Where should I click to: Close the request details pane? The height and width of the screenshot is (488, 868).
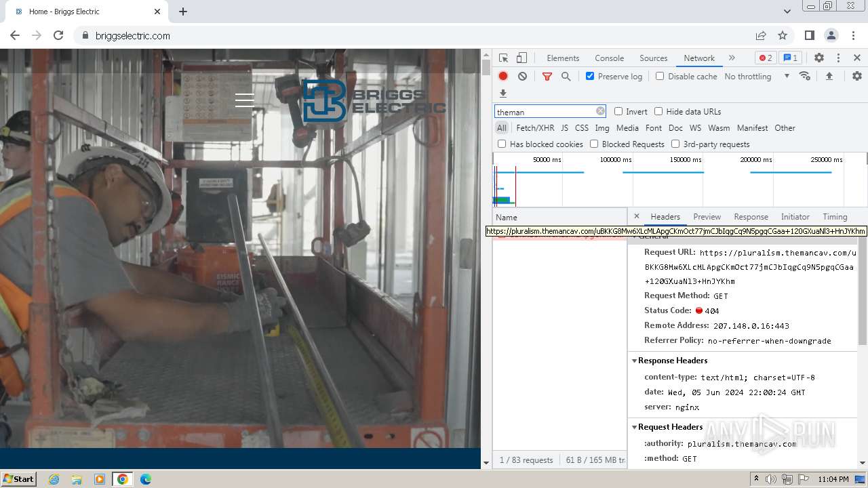click(x=636, y=216)
